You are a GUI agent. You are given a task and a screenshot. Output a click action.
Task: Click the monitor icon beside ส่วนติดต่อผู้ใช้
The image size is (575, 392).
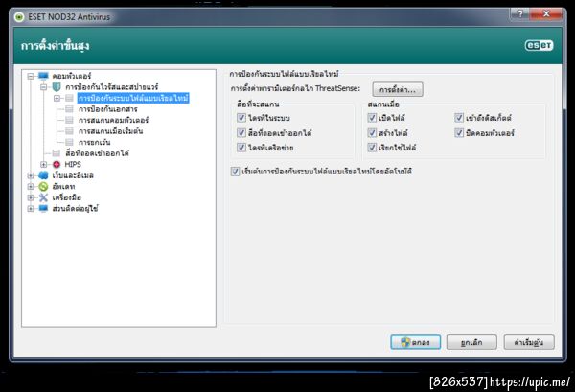coord(43,208)
